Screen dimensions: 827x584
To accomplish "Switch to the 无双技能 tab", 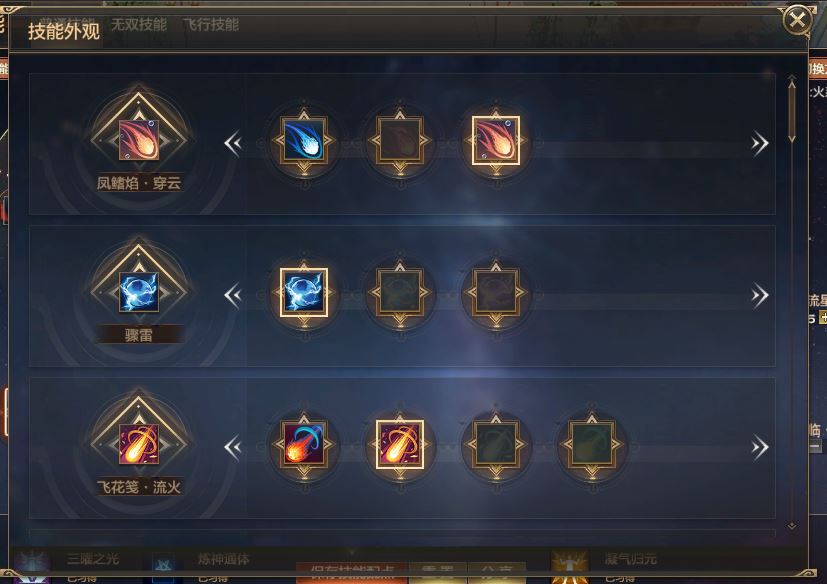I will [x=139, y=24].
